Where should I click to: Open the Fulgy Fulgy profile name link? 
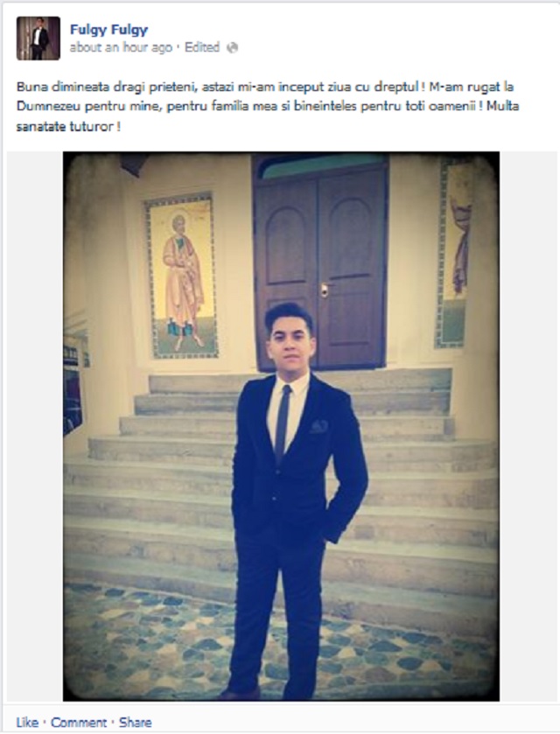point(108,30)
